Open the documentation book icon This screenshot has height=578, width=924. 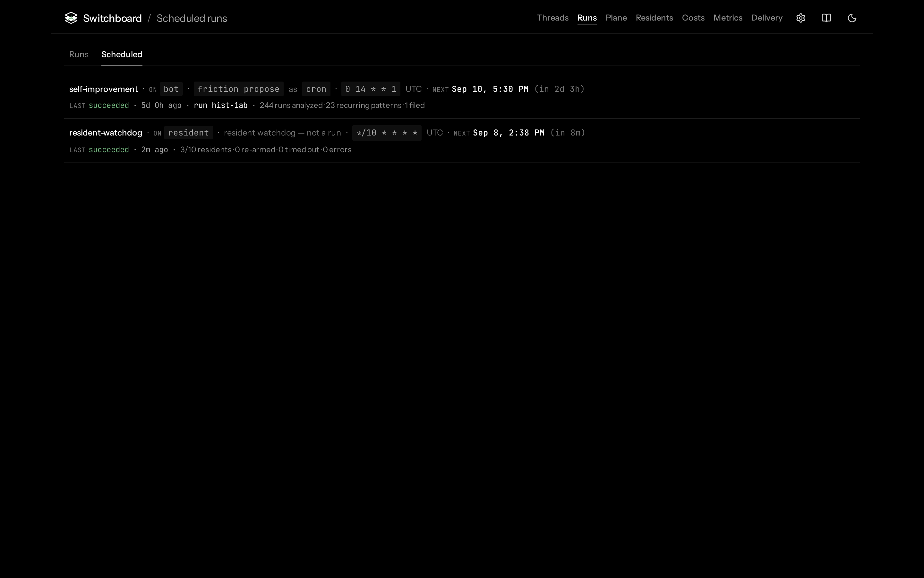coord(826,18)
